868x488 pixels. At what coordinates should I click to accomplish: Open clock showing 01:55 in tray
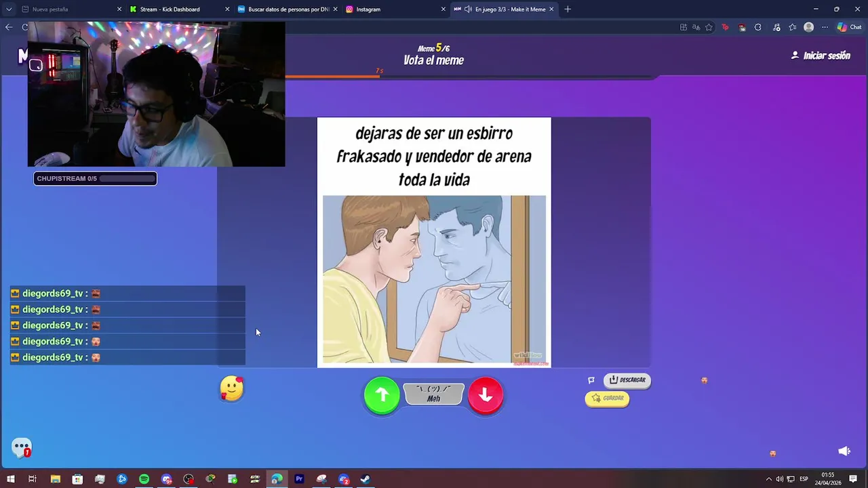827,479
